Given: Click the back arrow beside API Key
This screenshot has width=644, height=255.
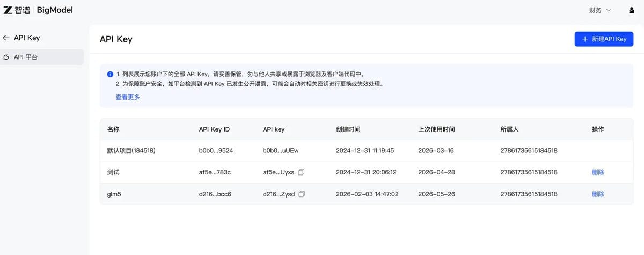Looking at the screenshot, I should tap(6, 38).
